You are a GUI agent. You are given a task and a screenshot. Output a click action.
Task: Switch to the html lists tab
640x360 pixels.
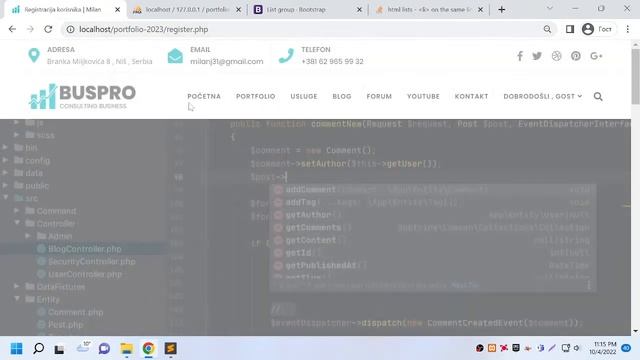[429, 9]
